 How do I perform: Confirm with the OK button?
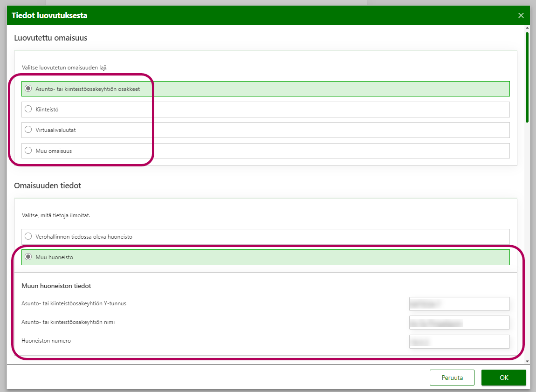(x=503, y=378)
